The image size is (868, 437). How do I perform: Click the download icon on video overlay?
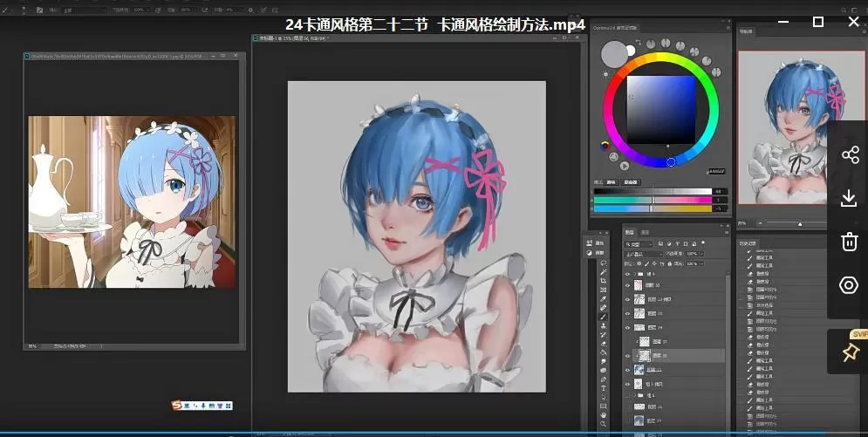[849, 198]
